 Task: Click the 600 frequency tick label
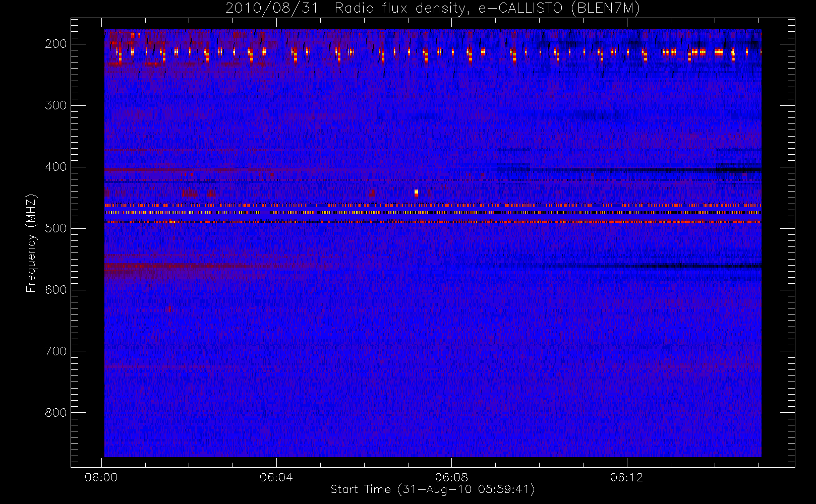pos(56,290)
